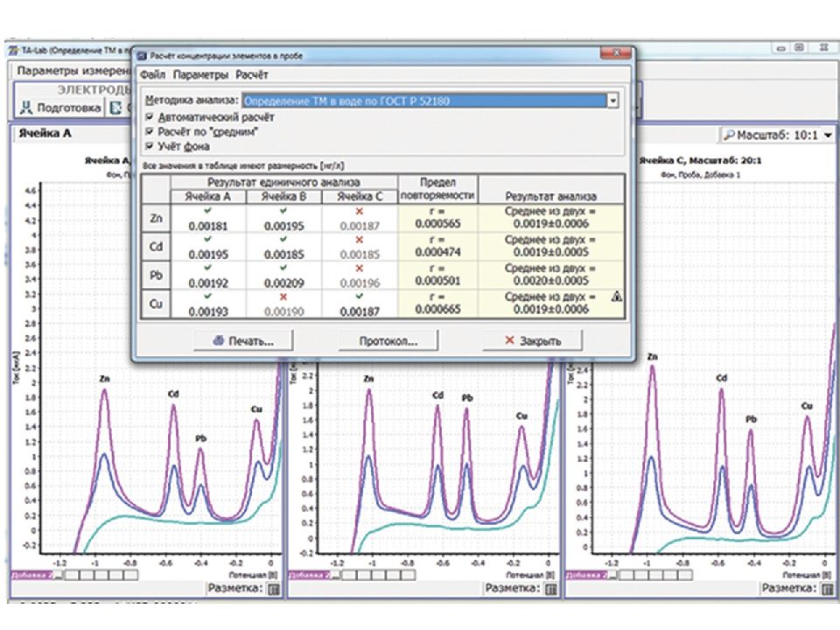Click the Разметка icon under cell A

coord(274,590)
